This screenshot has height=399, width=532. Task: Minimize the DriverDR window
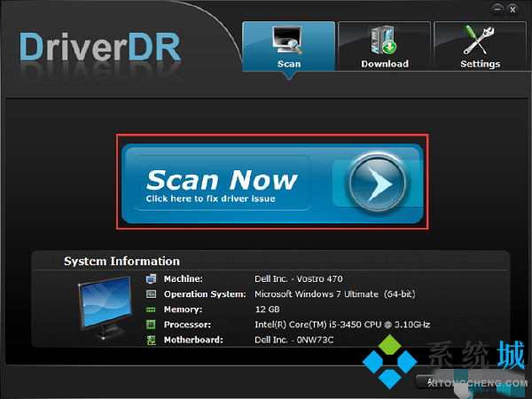click(497, 9)
